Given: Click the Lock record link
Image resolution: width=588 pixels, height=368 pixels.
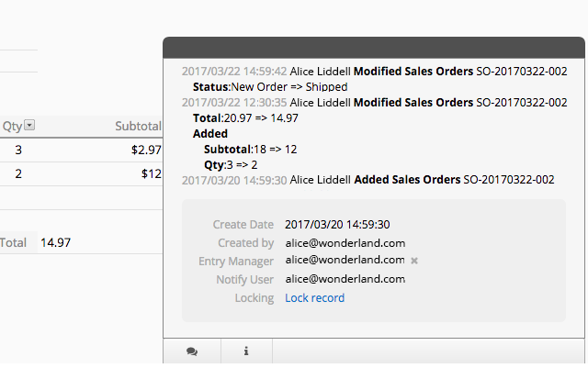Looking at the screenshot, I should click(314, 298).
